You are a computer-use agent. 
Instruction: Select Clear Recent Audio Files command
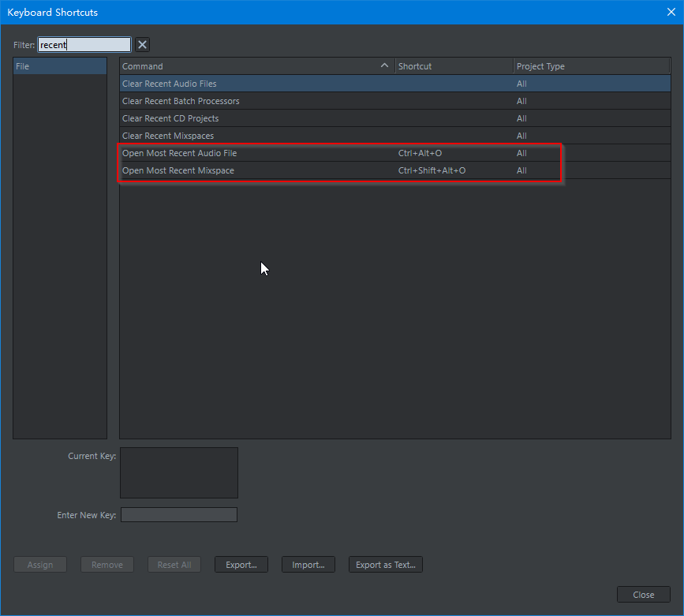394,84
